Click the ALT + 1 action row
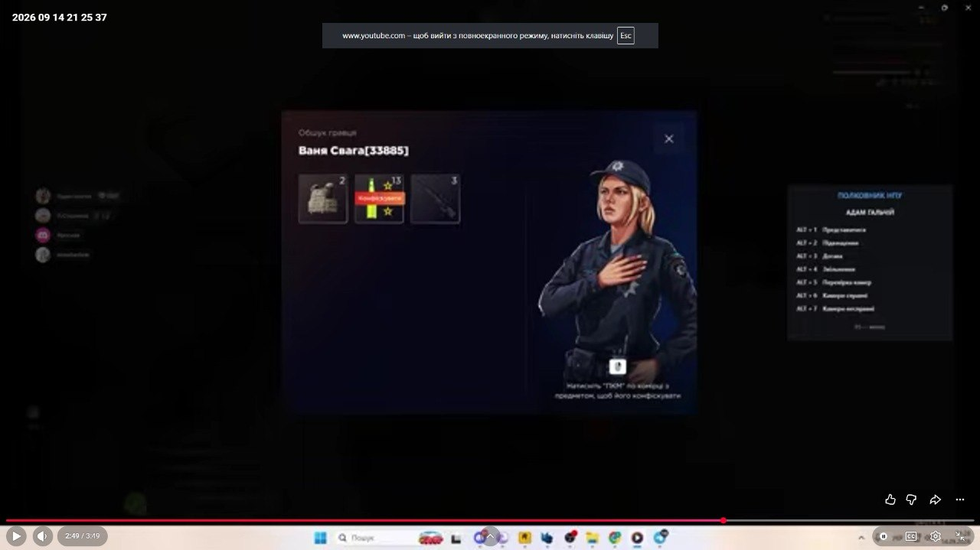 (831, 229)
